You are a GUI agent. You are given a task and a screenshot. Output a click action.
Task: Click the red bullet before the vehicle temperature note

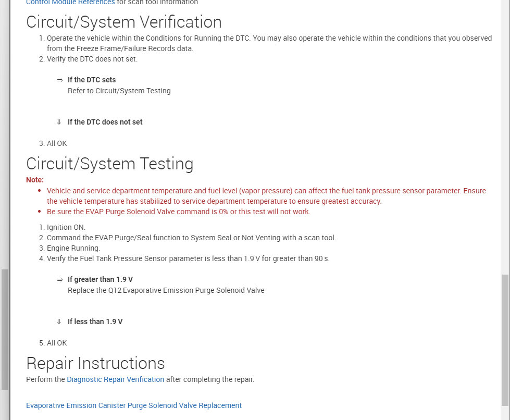40,191
